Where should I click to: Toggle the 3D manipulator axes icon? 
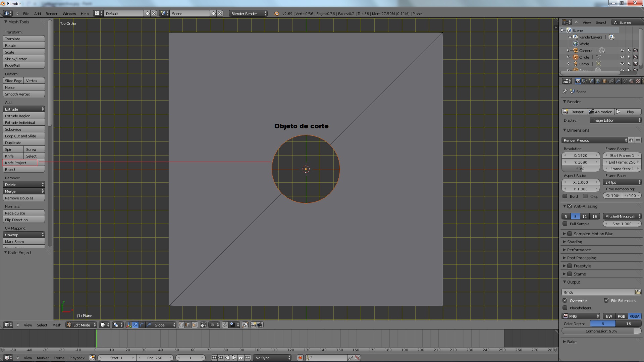pyautogui.click(x=128, y=325)
